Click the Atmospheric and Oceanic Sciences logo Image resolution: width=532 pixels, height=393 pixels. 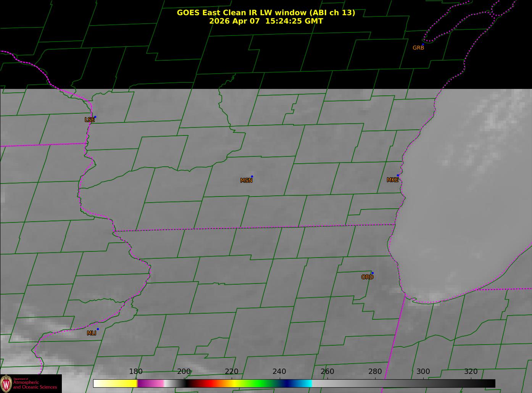click(31, 383)
